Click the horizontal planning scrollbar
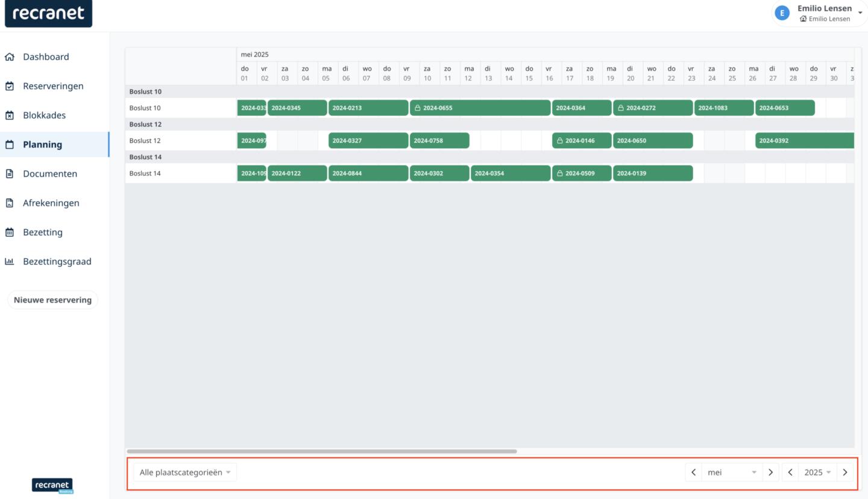 point(321,451)
